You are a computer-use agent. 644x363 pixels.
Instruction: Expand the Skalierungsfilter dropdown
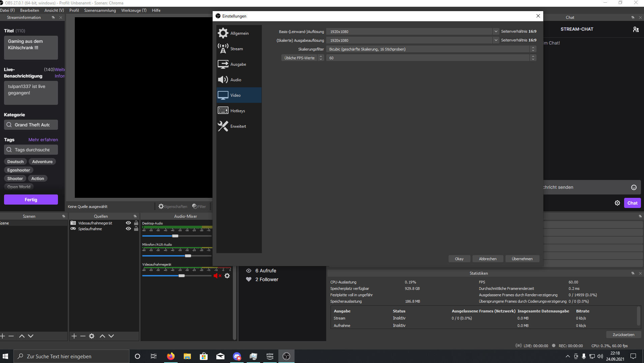(533, 49)
